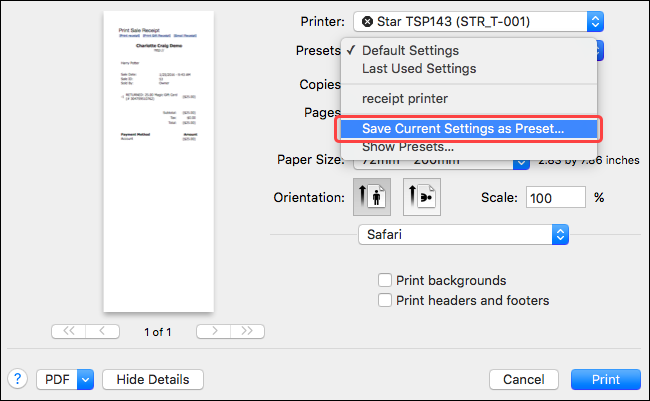Select Save Current Settings as Preset

tap(469, 129)
